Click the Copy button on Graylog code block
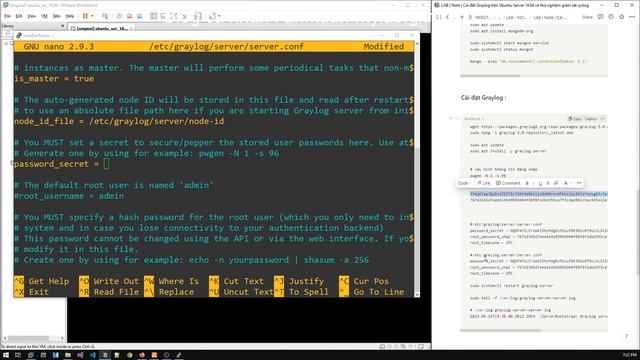640x360 pixels. pyautogui.click(x=575, y=119)
